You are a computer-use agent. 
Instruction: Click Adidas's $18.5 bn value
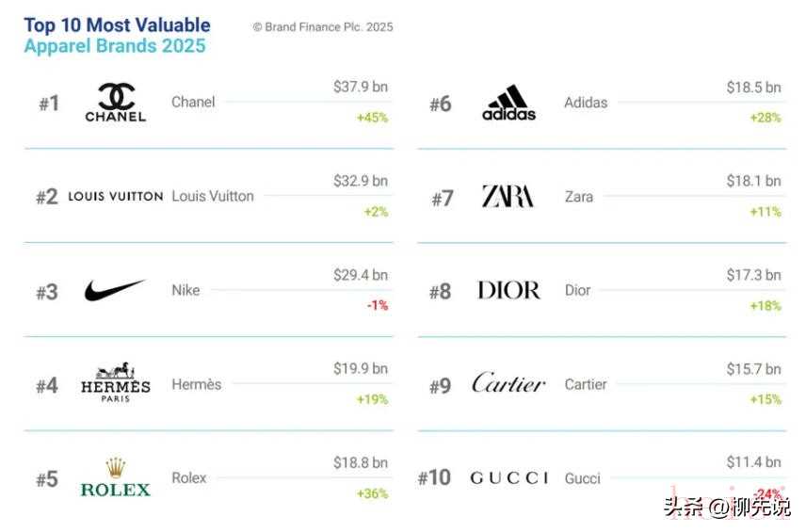[753, 87]
